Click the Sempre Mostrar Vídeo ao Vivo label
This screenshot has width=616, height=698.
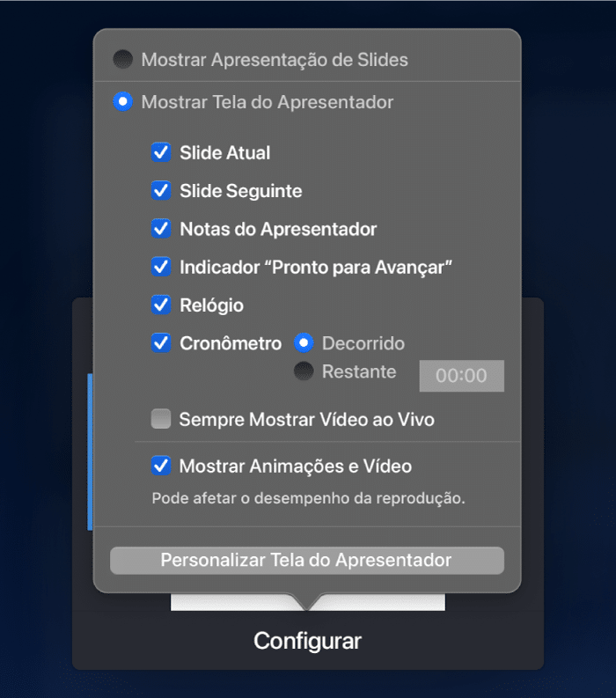coord(306,420)
